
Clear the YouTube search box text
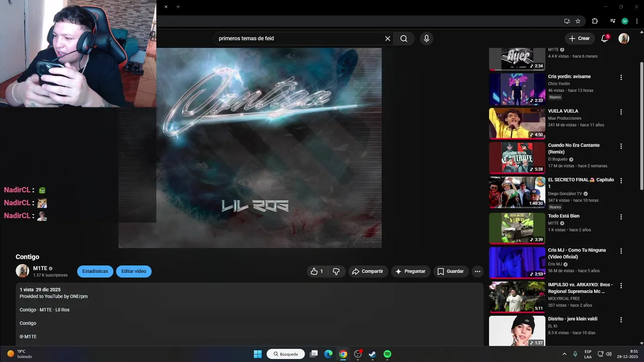pos(387,39)
